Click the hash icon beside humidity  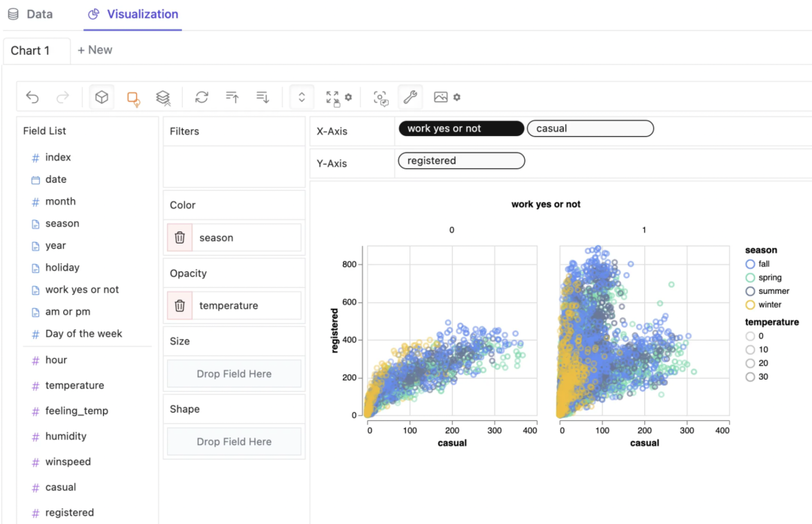click(x=35, y=437)
